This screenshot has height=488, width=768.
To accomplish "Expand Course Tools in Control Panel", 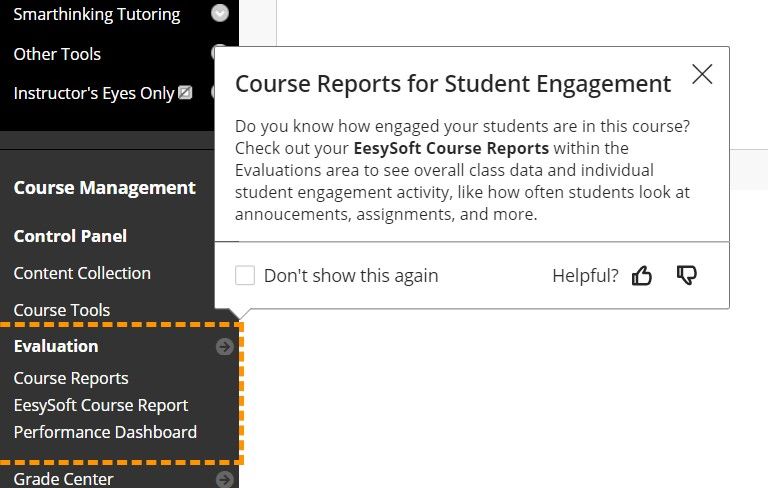I will (x=62, y=310).
